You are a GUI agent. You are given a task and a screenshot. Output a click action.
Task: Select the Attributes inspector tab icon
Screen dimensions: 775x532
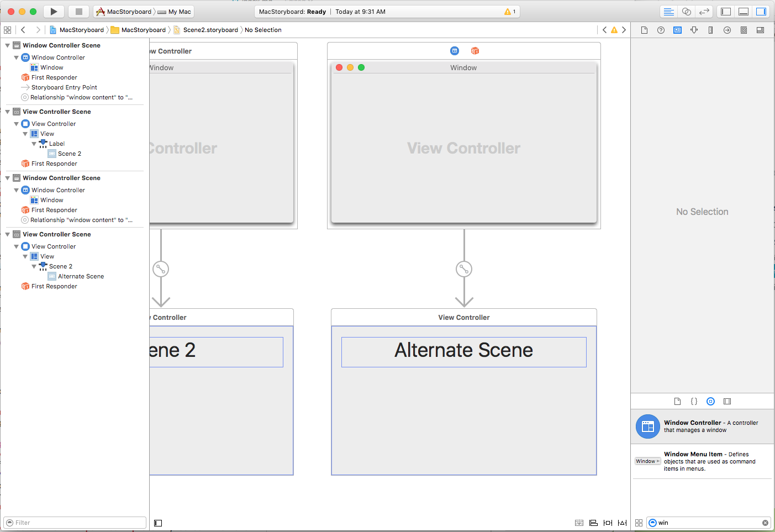coord(694,30)
